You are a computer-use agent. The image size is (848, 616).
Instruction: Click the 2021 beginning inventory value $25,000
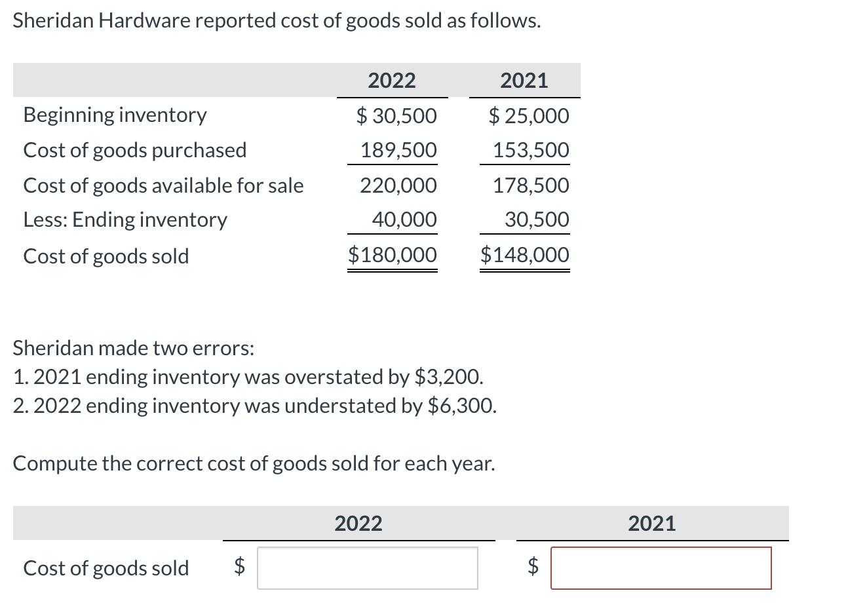coord(530,116)
